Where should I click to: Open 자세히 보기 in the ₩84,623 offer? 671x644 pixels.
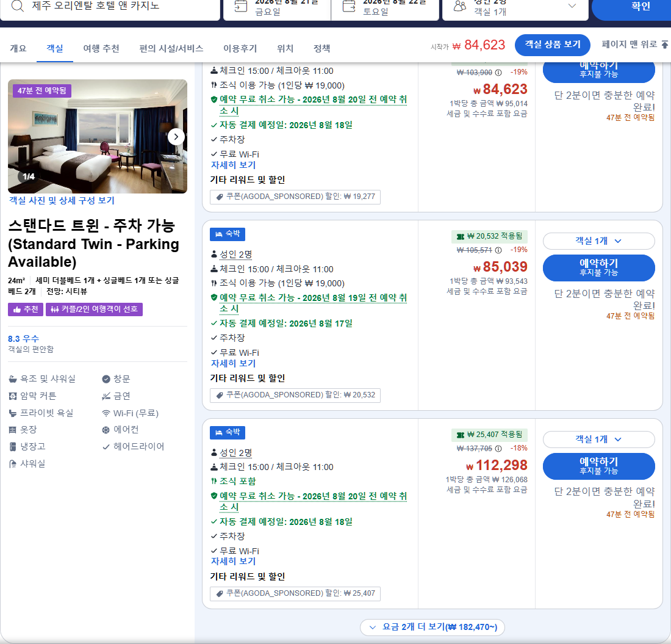tap(233, 165)
